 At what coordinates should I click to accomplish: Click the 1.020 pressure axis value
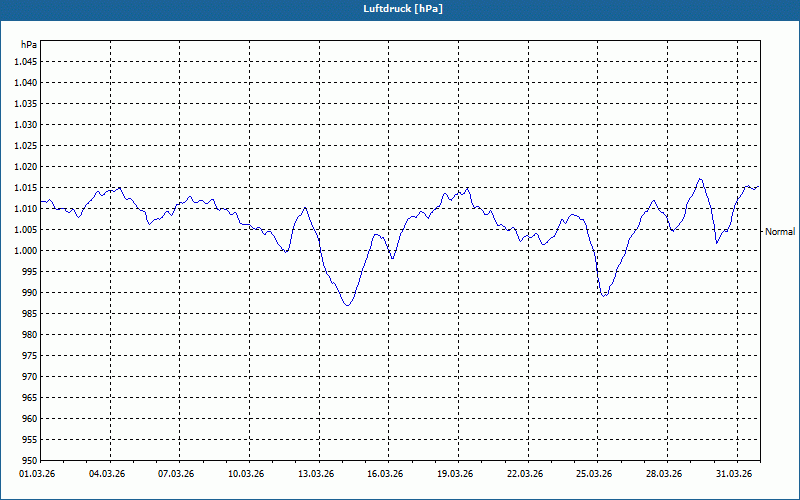26,167
